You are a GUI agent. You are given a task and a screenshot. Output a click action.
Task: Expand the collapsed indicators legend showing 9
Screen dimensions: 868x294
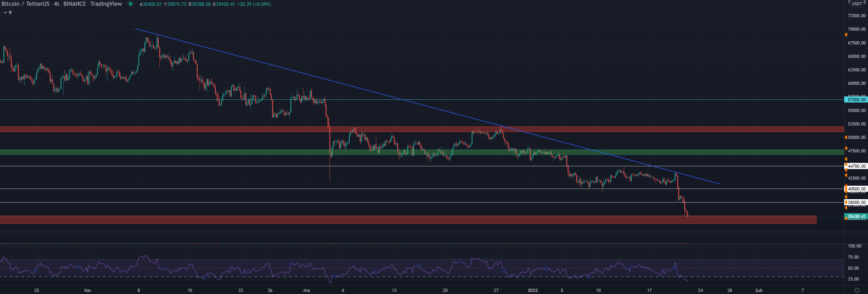pos(7,12)
